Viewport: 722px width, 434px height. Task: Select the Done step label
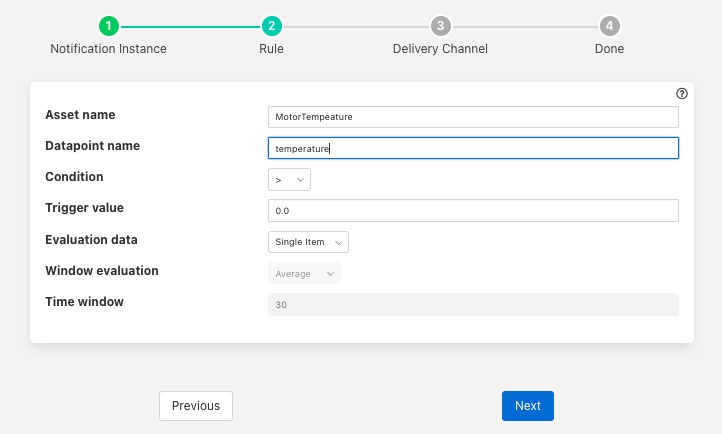coord(609,48)
